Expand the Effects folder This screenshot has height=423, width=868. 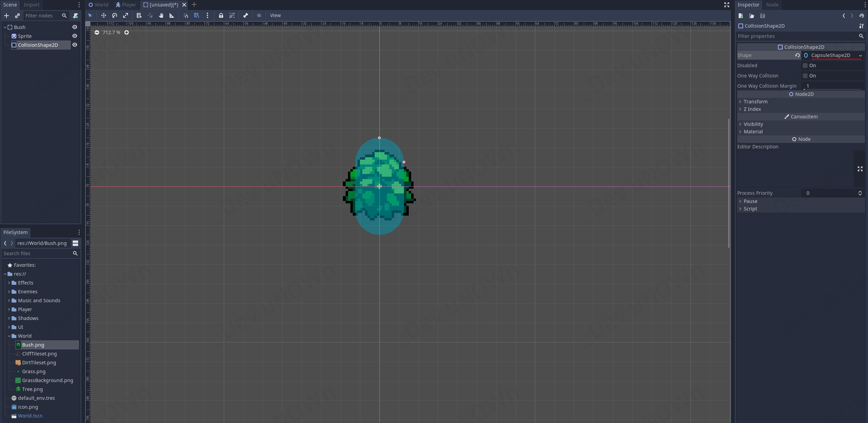point(9,283)
